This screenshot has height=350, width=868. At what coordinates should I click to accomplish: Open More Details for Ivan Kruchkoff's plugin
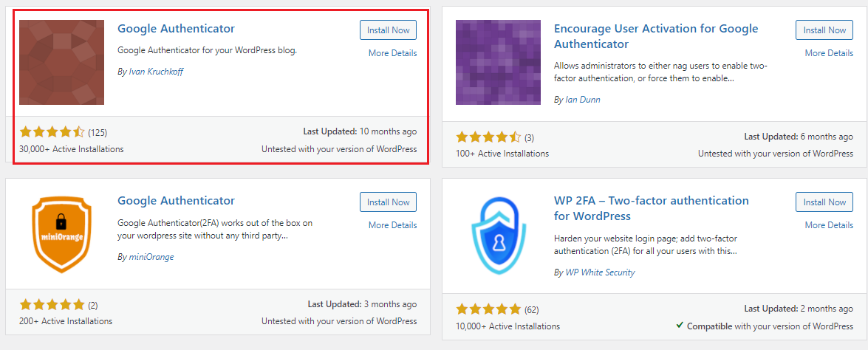pos(392,53)
